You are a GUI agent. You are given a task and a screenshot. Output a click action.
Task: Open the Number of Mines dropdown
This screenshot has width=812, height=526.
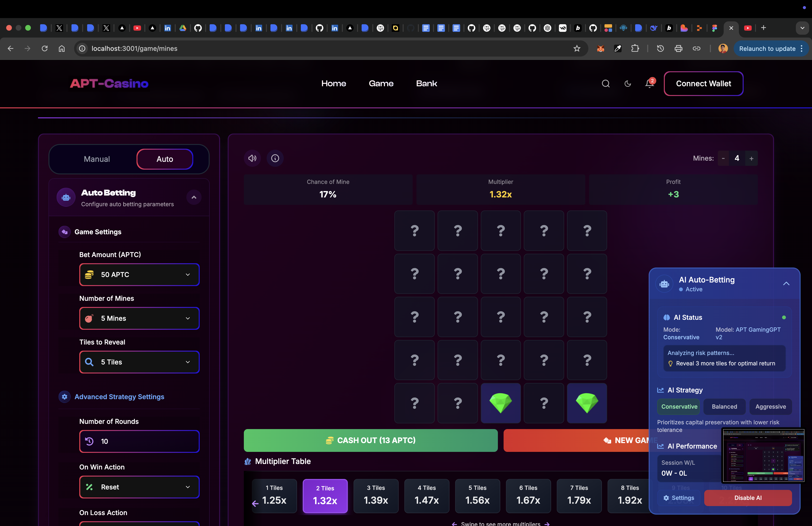click(139, 318)
